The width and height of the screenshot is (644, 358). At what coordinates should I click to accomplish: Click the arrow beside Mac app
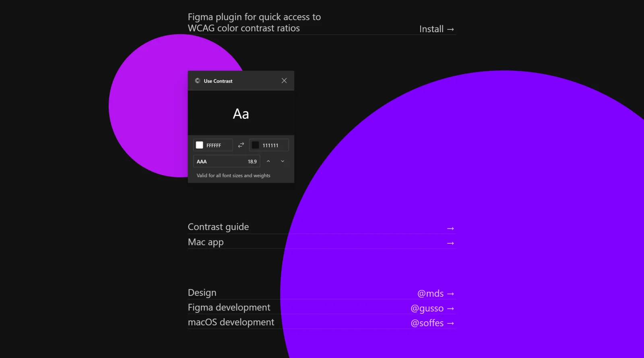tap(450, 244)
